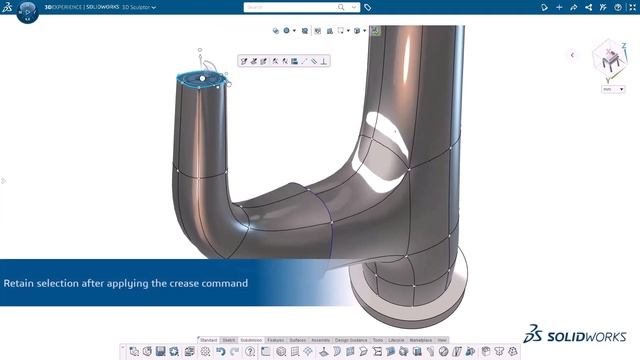This screenshot has height=360, width=640.
Task: Click the blue square icon in context toolbar
Action: [x=294, y=61]
